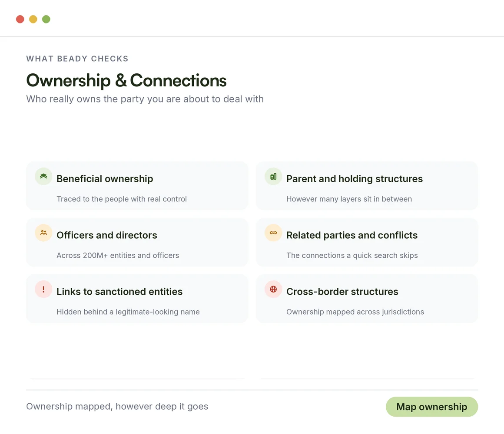
Task: Click the Parent and holding structures building icon
Action: (273, 176)
